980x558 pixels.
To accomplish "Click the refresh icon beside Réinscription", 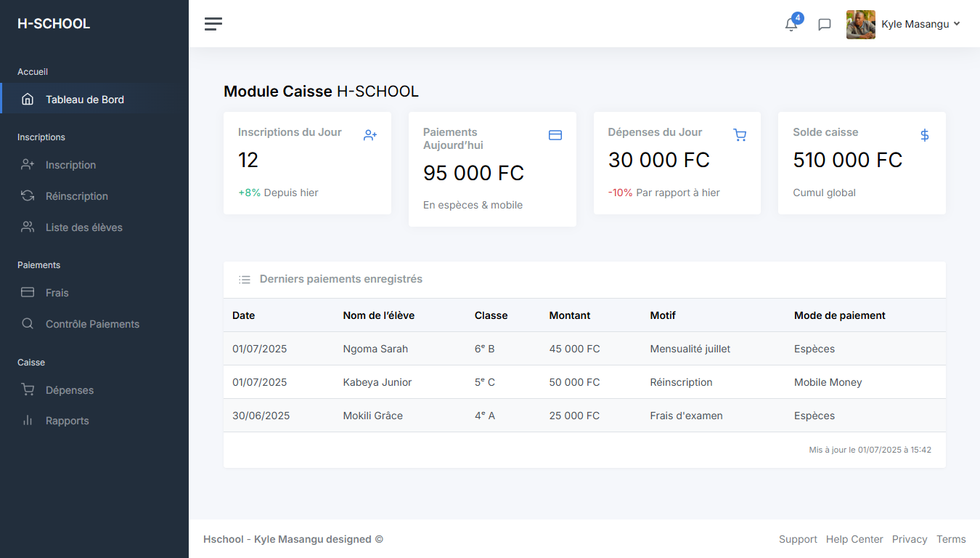I will tap(28, 196).
